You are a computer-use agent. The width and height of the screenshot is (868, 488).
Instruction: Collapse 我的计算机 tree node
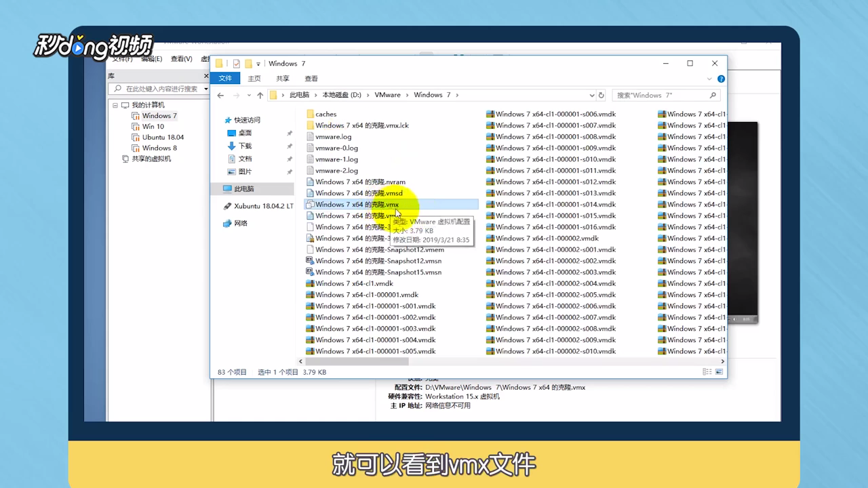tap(116, 105)
